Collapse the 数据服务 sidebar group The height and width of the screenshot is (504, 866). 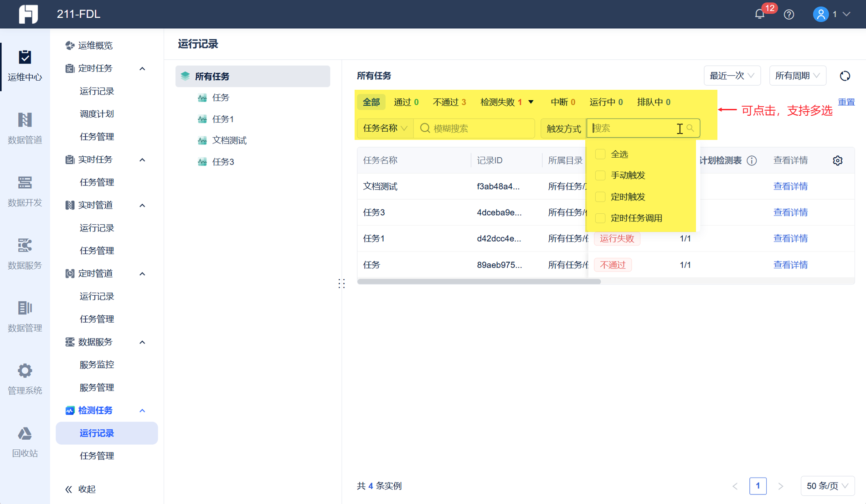pyautogui.click(x=142, y=342)
